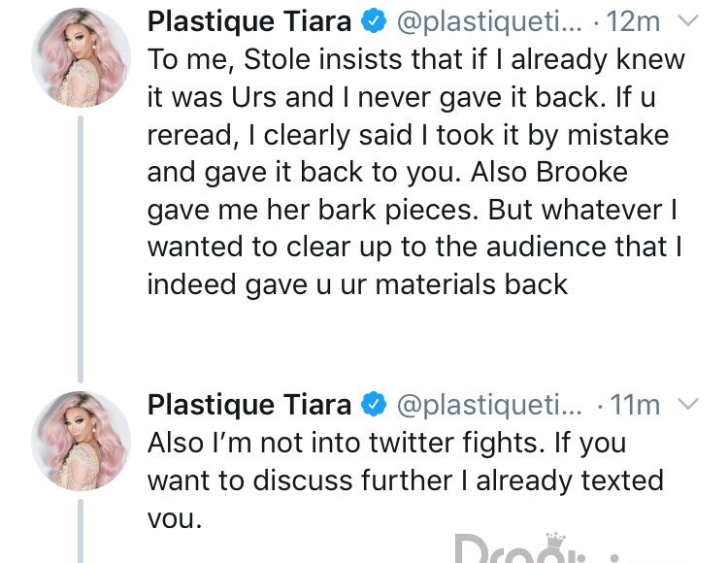Viewport: 728px width, 563px height.
Task: Click @plastiqueti handle on second tweet
Action: pos(488,405)
